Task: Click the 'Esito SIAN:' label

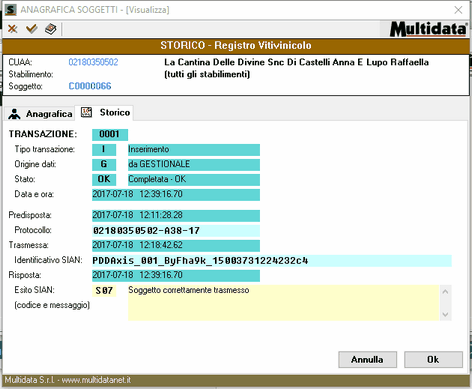Action: pyautogui.click(x=34, y=290)
